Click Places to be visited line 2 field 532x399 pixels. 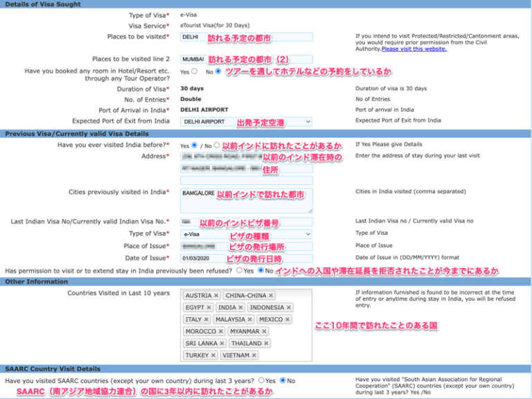click(x=246, y=60)
